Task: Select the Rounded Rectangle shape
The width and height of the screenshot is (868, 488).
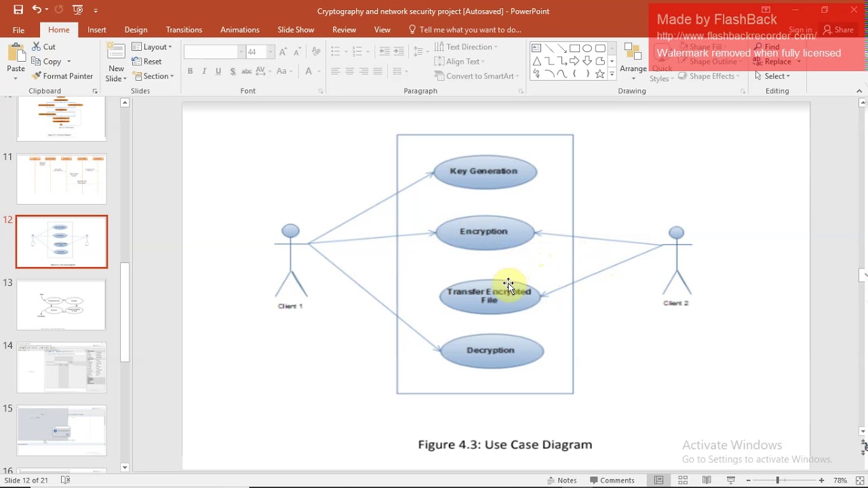Action: (600, 48)
